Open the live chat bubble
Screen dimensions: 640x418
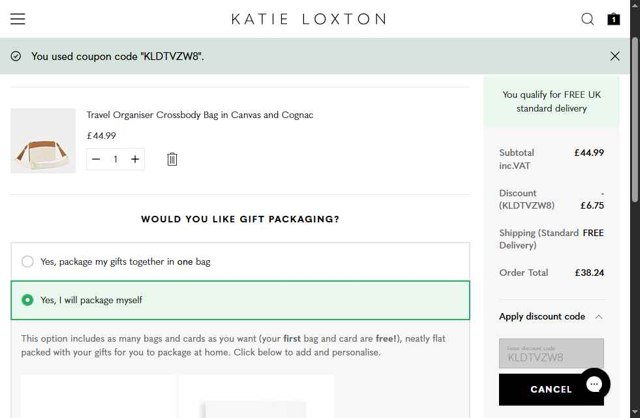pos(594,384)
